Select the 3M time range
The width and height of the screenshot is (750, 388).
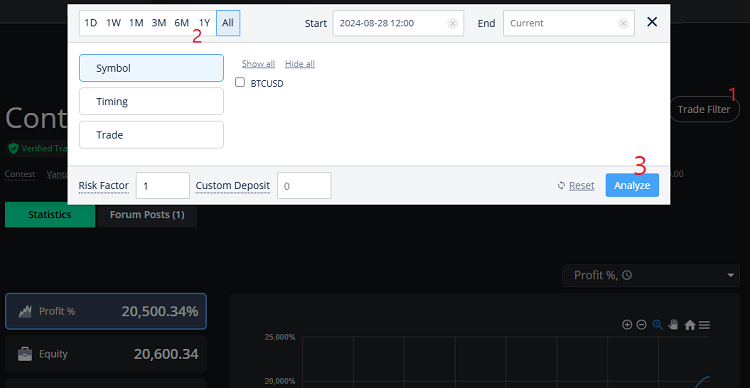coord(159,23)
